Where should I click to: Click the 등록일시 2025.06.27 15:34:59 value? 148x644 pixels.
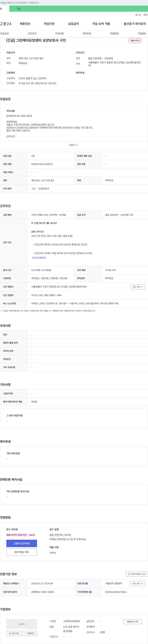tap(42, 584)
